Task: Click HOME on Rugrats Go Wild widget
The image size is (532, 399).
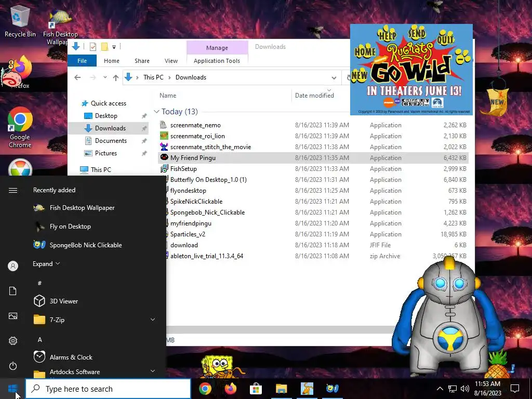Action: [x=365, y=51]
